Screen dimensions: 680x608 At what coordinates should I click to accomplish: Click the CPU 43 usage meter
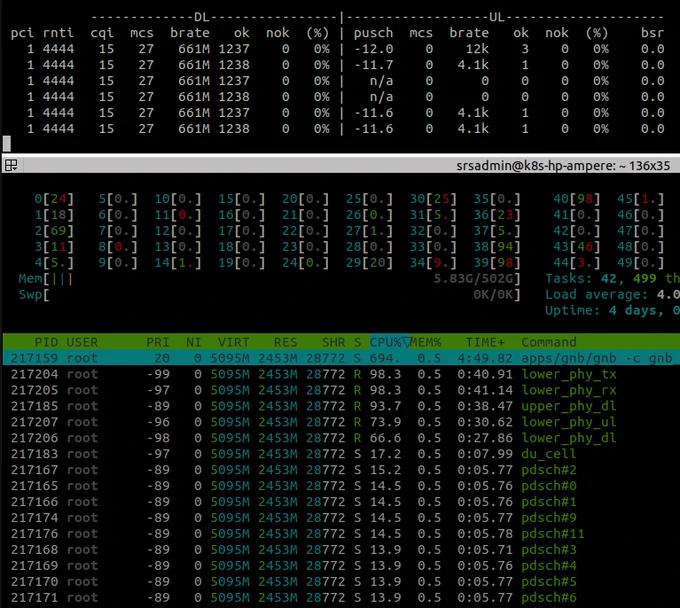coord(577,246)
